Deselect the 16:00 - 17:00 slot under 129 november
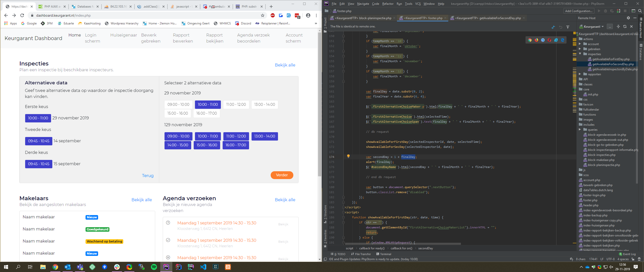Viewport: 644px width, 272px height. (235, 145)
